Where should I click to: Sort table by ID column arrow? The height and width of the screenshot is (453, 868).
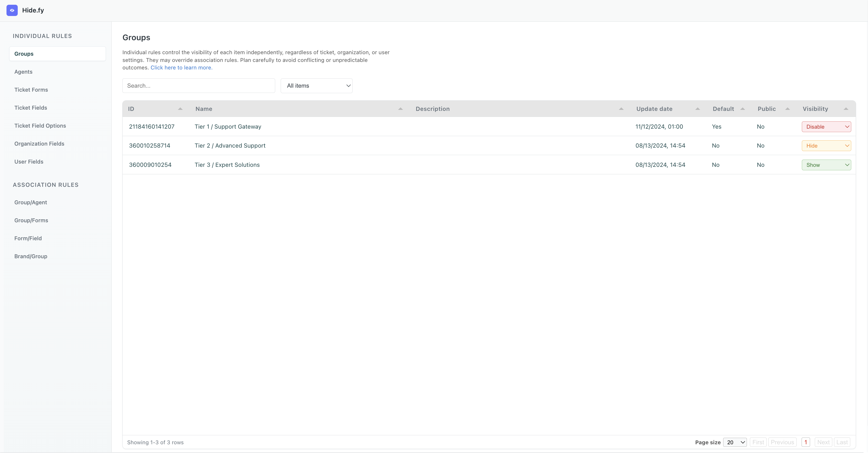[x=180, y=109]
